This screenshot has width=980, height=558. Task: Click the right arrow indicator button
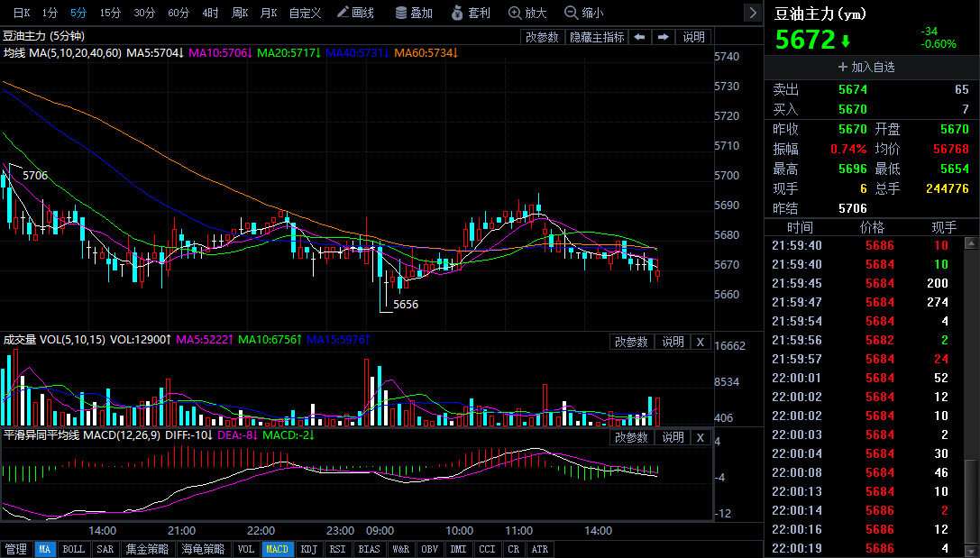tap(664, 37)
